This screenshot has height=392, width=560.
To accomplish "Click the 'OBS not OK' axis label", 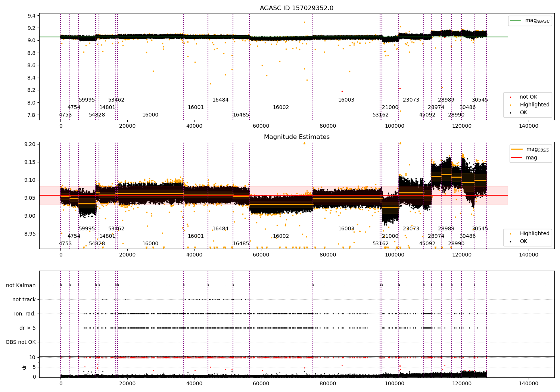I will click(x=21, y=342).
